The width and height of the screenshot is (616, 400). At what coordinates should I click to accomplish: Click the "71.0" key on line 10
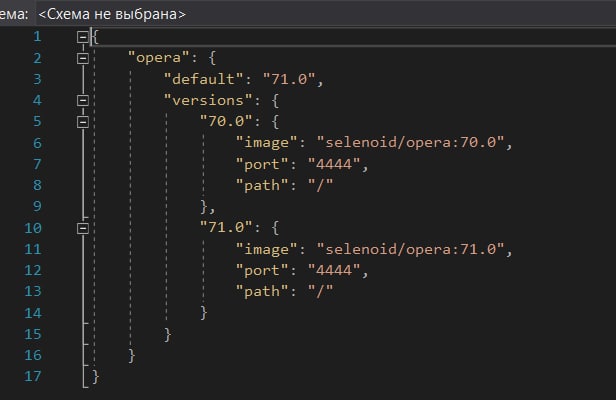(x=226, y=228)
